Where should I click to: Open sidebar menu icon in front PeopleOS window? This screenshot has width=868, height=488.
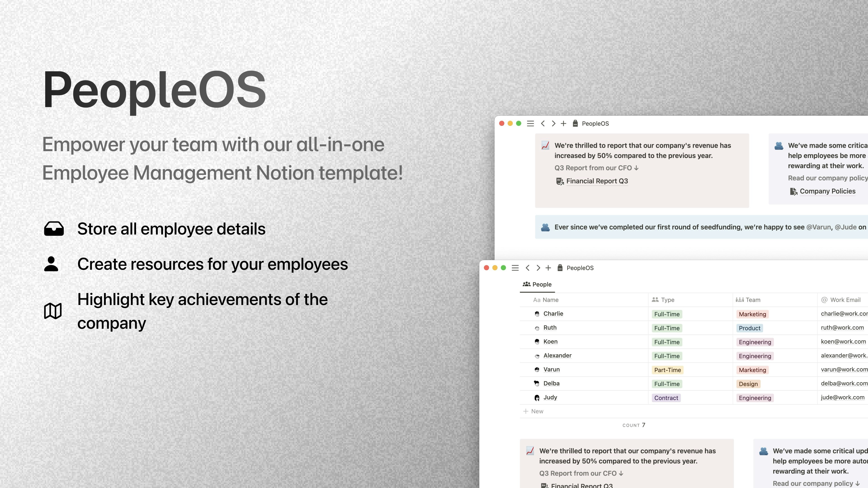coord(515,268)
